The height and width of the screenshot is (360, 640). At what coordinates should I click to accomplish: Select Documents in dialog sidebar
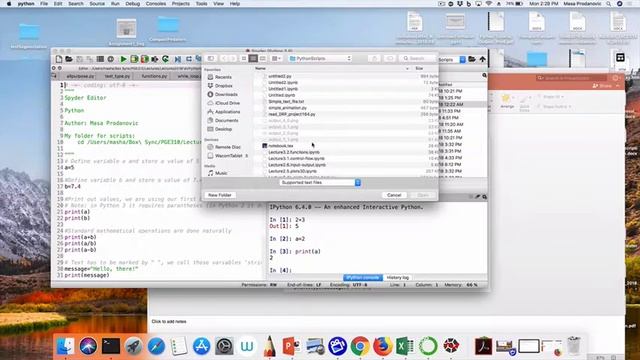coord(223,120)
